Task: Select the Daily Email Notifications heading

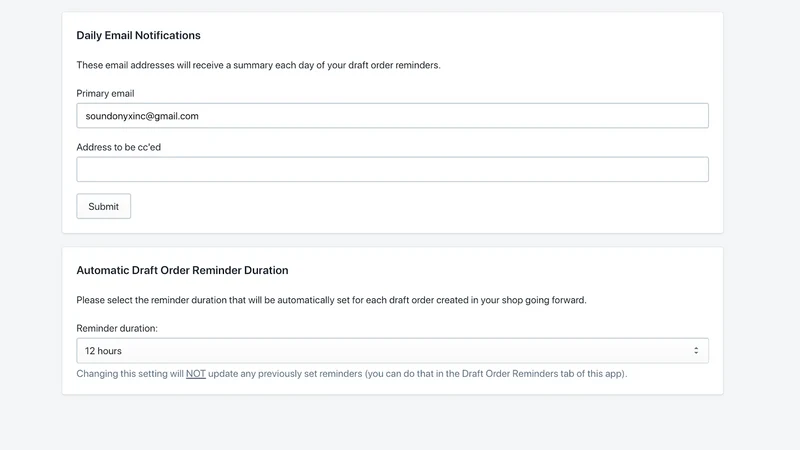Action: pos(138,35)
